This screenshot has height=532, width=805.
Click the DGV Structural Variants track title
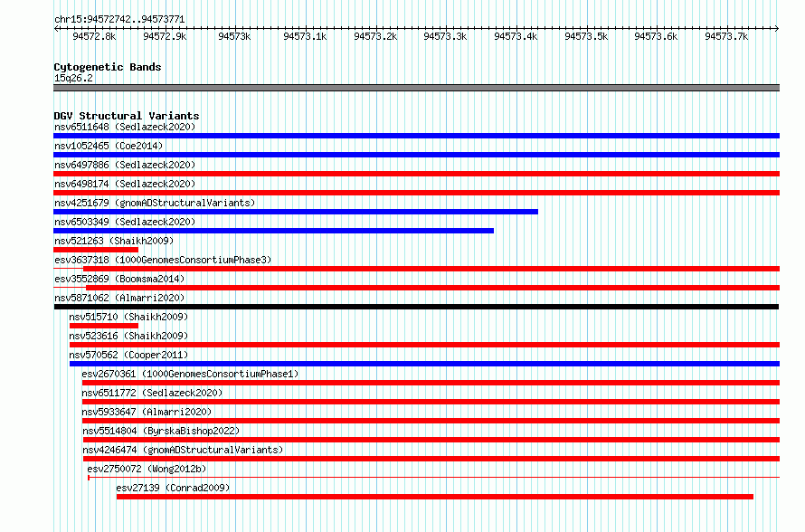(x=127, y=116)
